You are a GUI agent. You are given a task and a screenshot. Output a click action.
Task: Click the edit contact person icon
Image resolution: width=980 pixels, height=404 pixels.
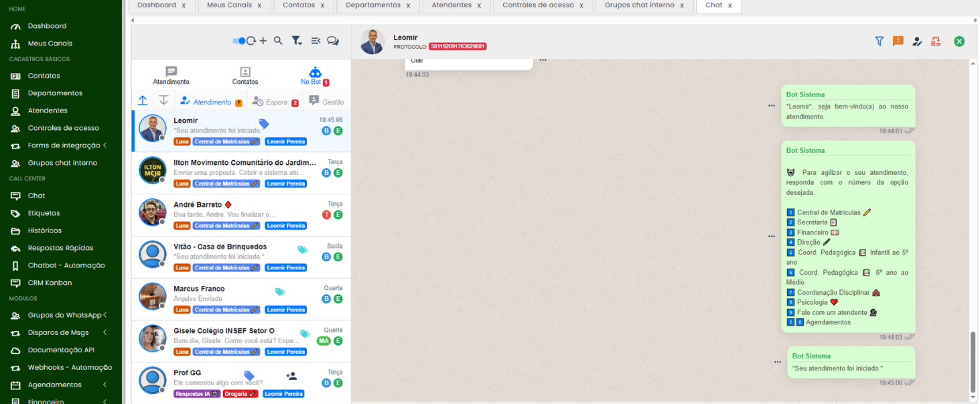(917, 42)
